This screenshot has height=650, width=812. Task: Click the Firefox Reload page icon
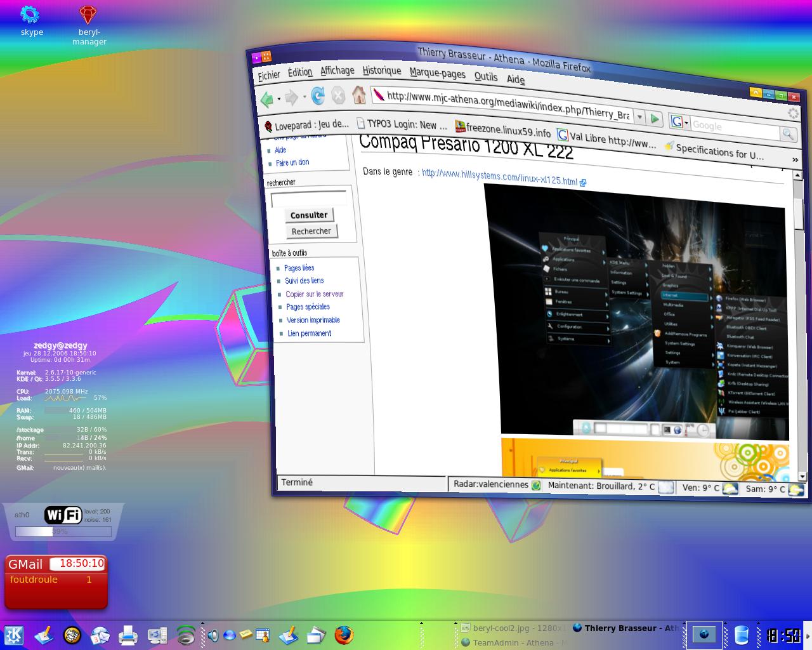coord(318,96)
